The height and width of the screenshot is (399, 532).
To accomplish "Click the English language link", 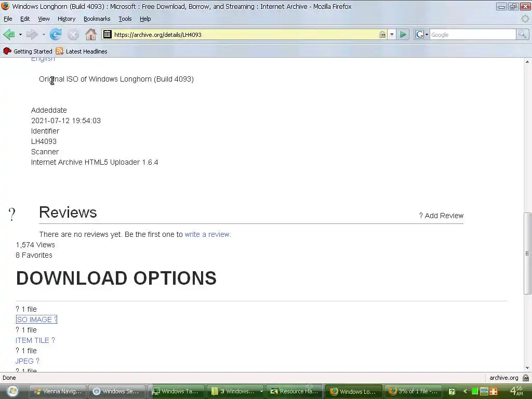I will pyautogui.click(x=43, y=59).
